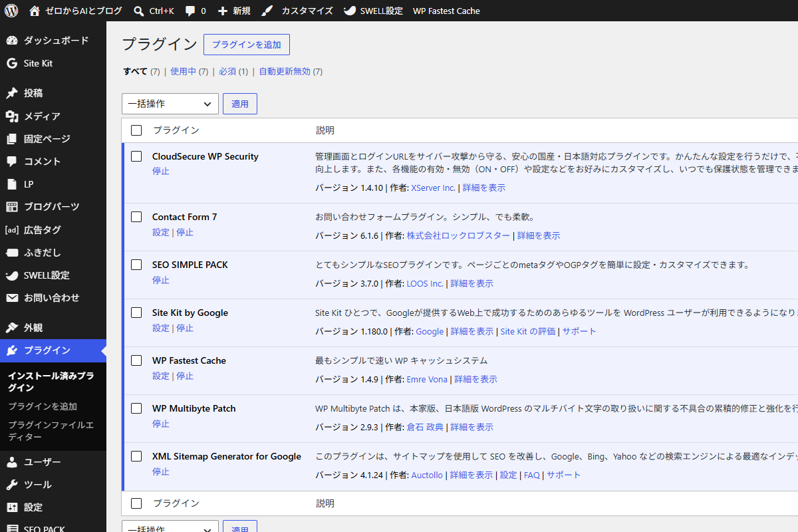Click the コメント bubble icon in sidebar
The width and height of the screenshot is (798, 532).
(x=12, y=162)
